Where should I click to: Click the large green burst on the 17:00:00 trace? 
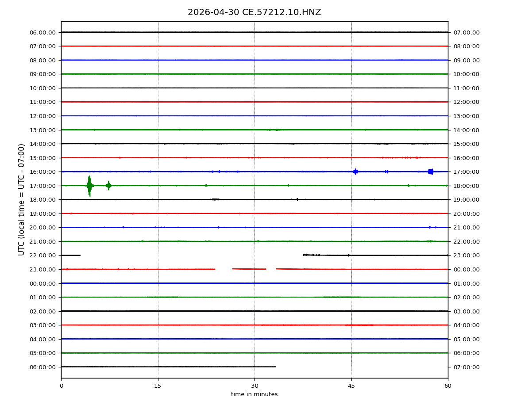pyautogui.click(x=89, y=186)
